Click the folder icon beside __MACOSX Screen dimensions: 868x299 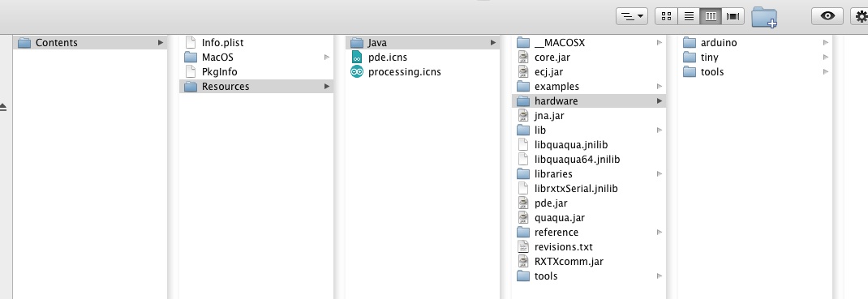tap(523, 43)
